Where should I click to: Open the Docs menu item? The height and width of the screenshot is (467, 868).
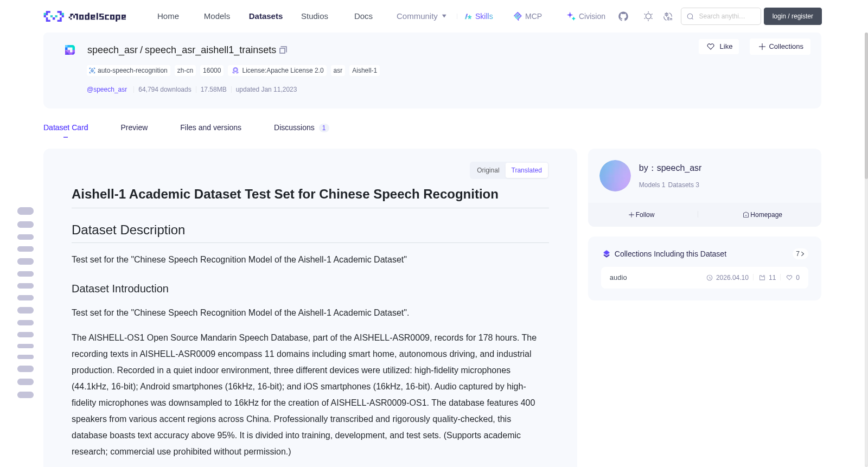(363, 16)
